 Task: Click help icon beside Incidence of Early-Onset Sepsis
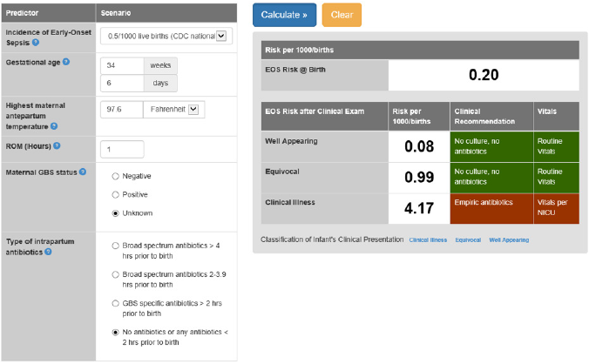[37, 42]
